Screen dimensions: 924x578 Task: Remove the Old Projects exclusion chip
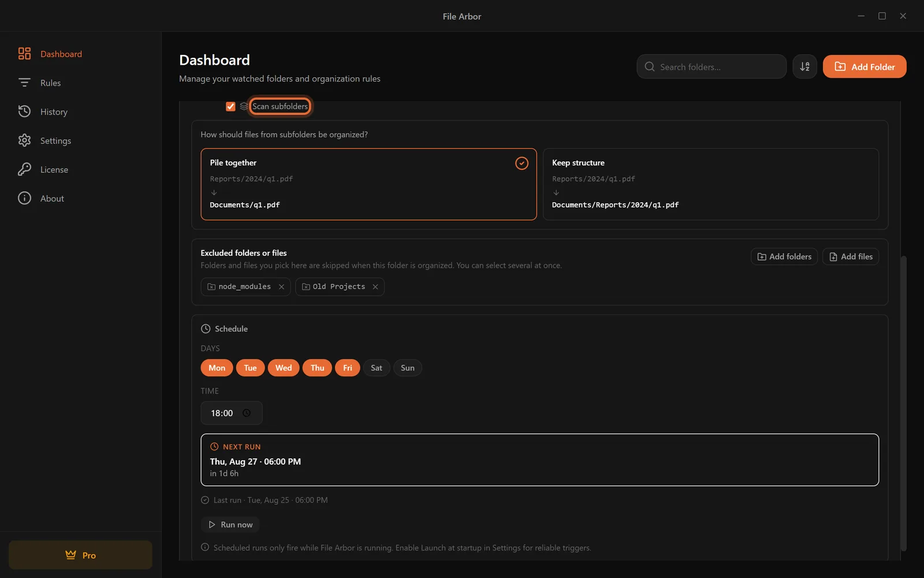[x=375, y=287]
